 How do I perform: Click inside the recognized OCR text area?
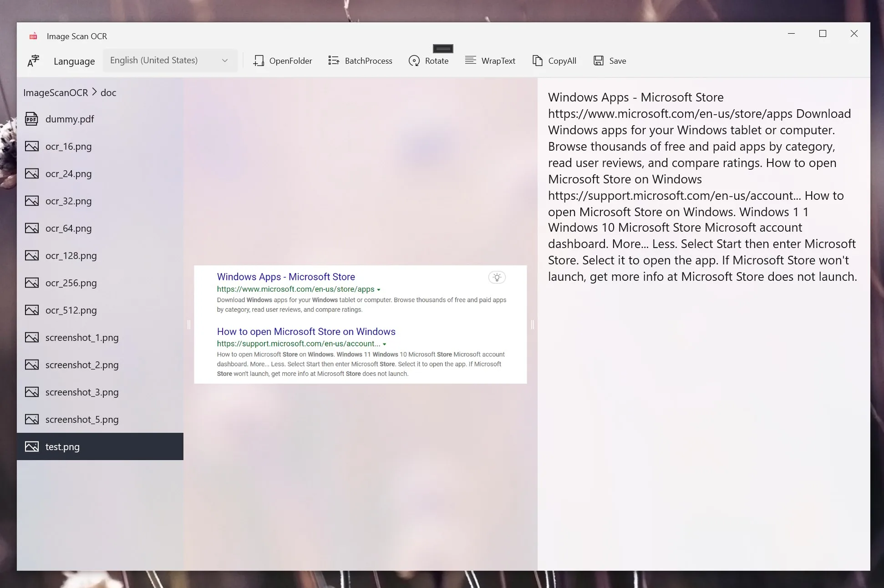click(x=703, y=324)
